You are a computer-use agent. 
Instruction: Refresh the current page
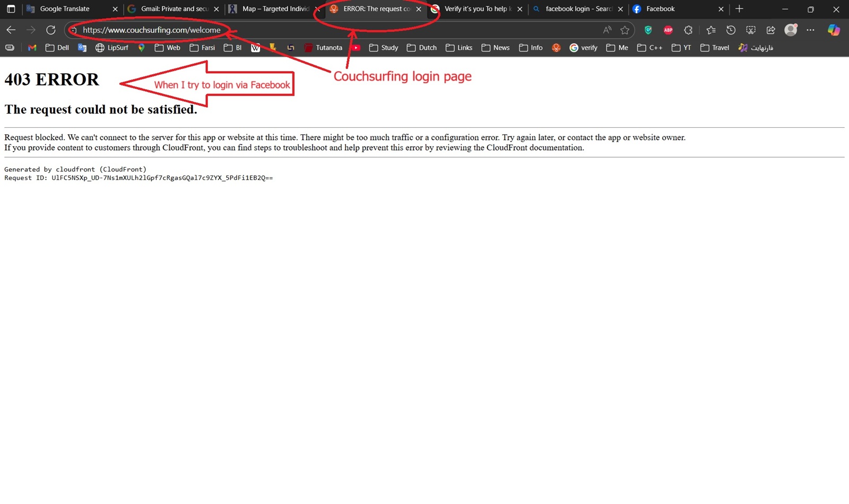(x=50, y=30)
